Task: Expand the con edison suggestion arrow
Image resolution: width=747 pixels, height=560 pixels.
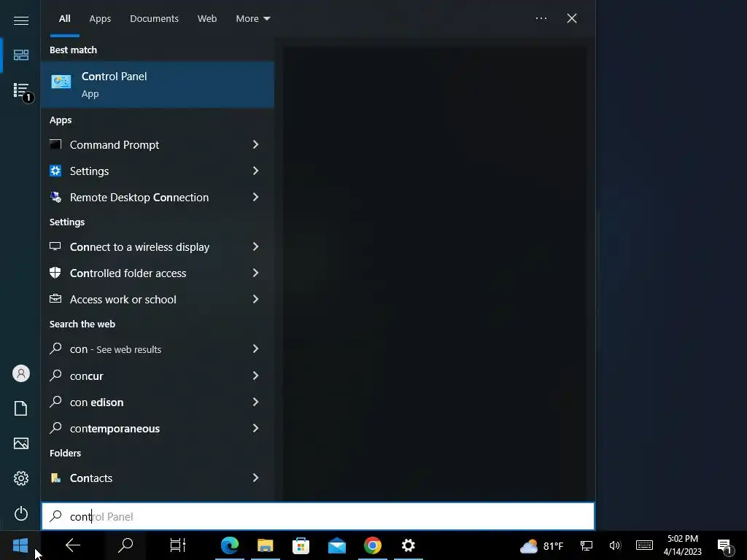Action: click(256, 402)
